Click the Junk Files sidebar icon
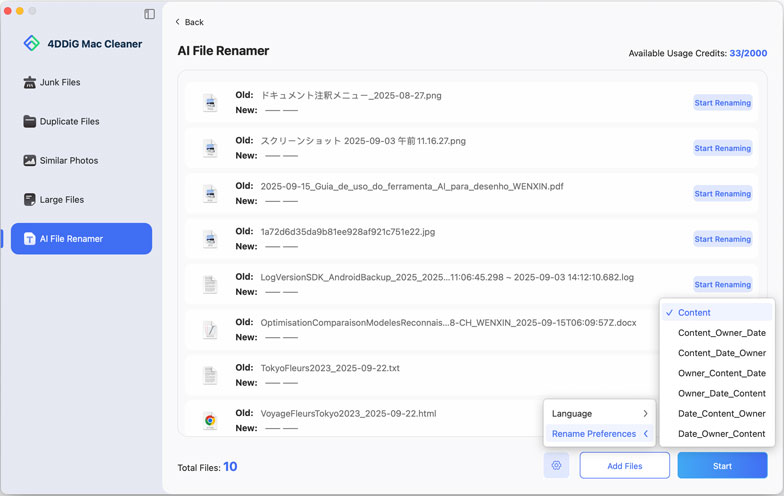This screenshot has height=496, width=784. pos(30,82)
